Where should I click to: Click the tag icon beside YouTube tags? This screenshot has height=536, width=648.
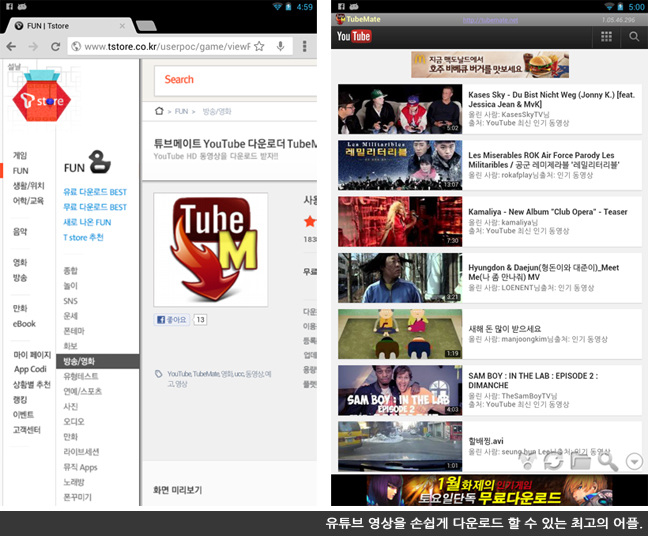pos(158,374)
